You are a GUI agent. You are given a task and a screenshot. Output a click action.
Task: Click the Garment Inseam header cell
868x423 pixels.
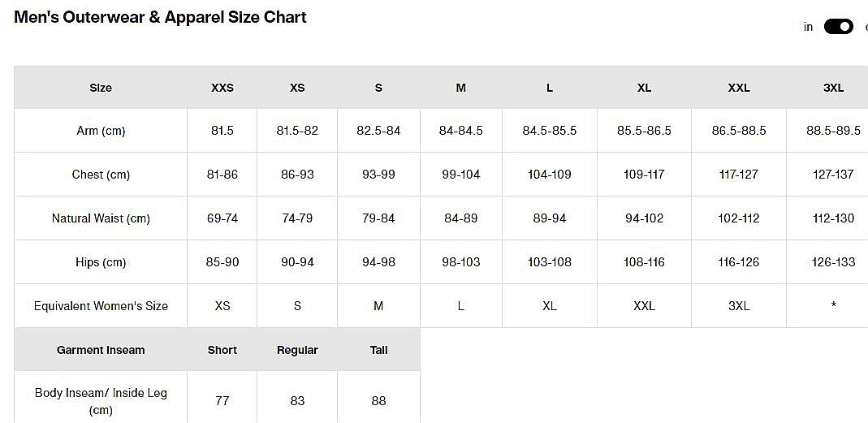[101, 350]
